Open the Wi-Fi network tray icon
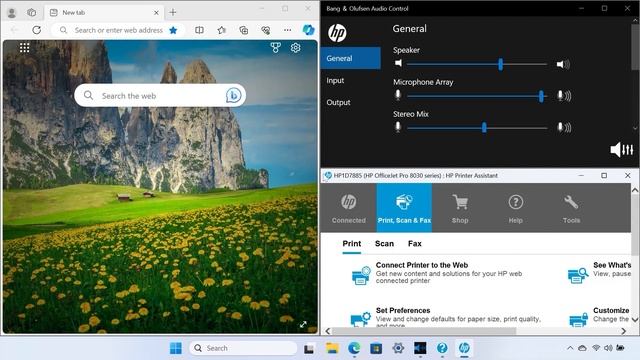This screenshot has height=360, width=640. click(596, 348)
